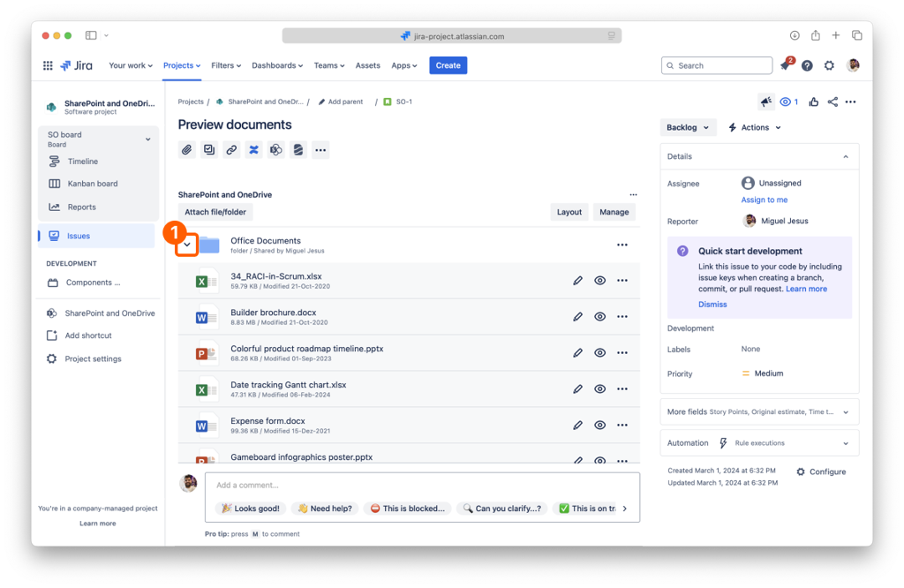Click the Confluence icon in issue toolbar
This screenshot has width=904, height=588.
coord(253,150)
